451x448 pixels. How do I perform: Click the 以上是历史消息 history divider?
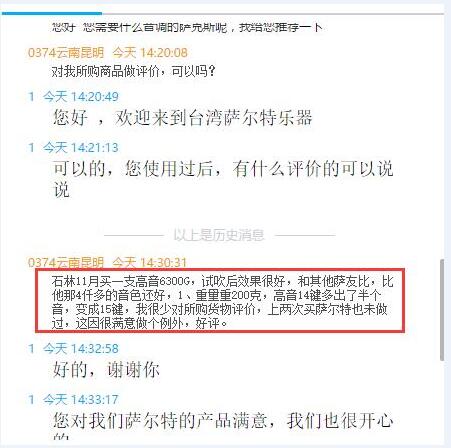pos(219,235)
